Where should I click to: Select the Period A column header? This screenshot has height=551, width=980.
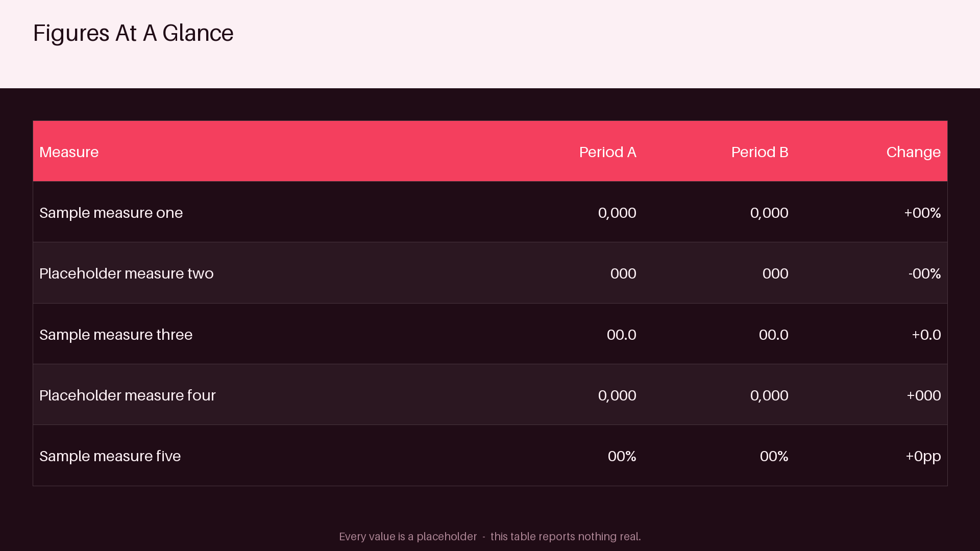click(607, 152)
